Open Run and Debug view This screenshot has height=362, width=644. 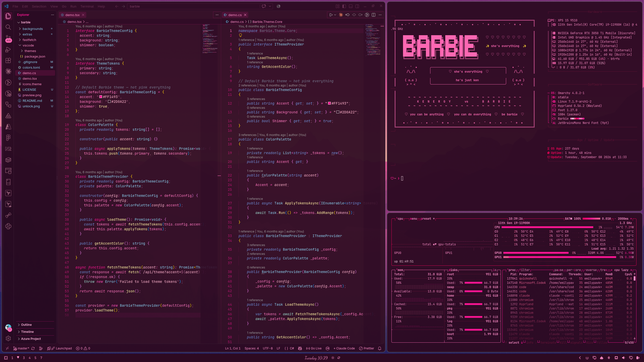(8, 49)
